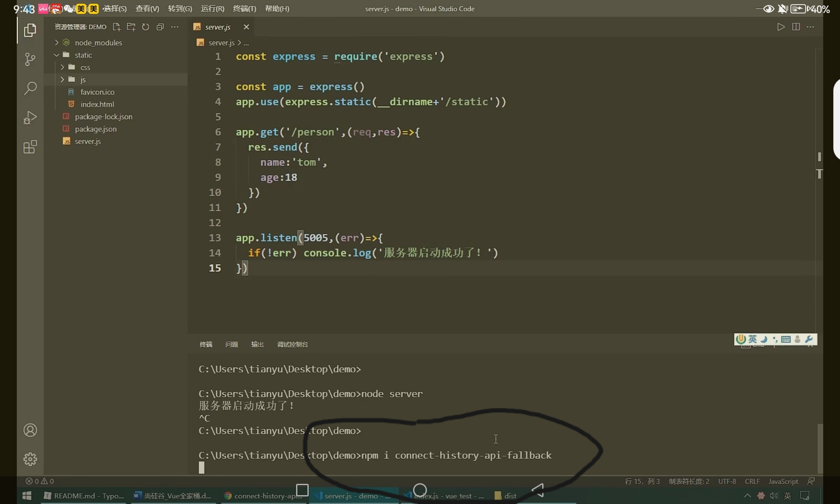Click the New File icon in explorer
Image resolution: width=840 pixels, height=504 pixels.
[x=116, y=27]
